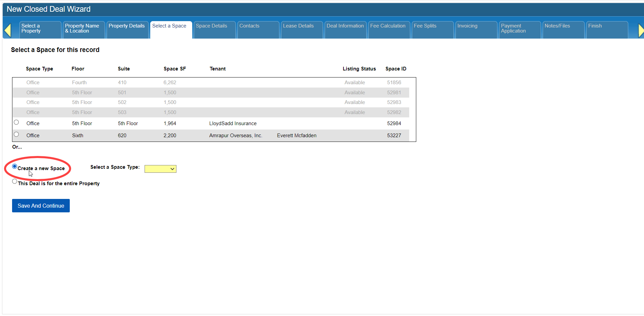644x316 pixels.
Task: Open the Invoicing tab
Action: [476, 30]
